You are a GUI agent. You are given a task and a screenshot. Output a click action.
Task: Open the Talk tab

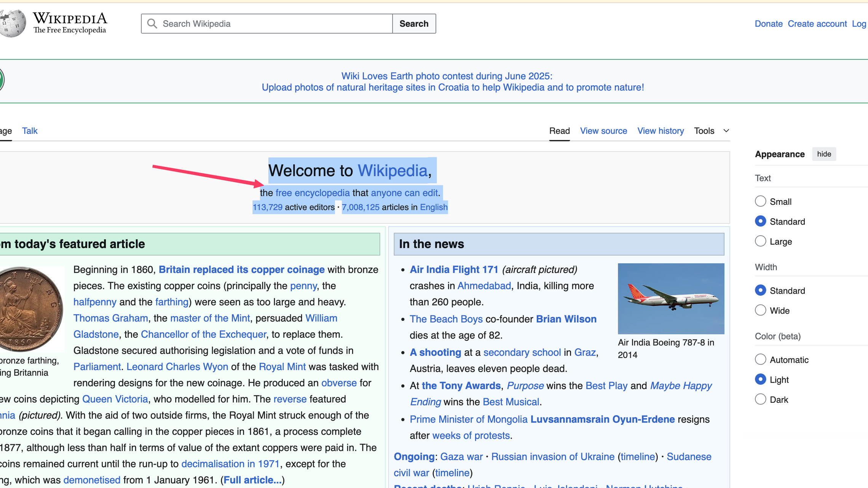(30, 131)
